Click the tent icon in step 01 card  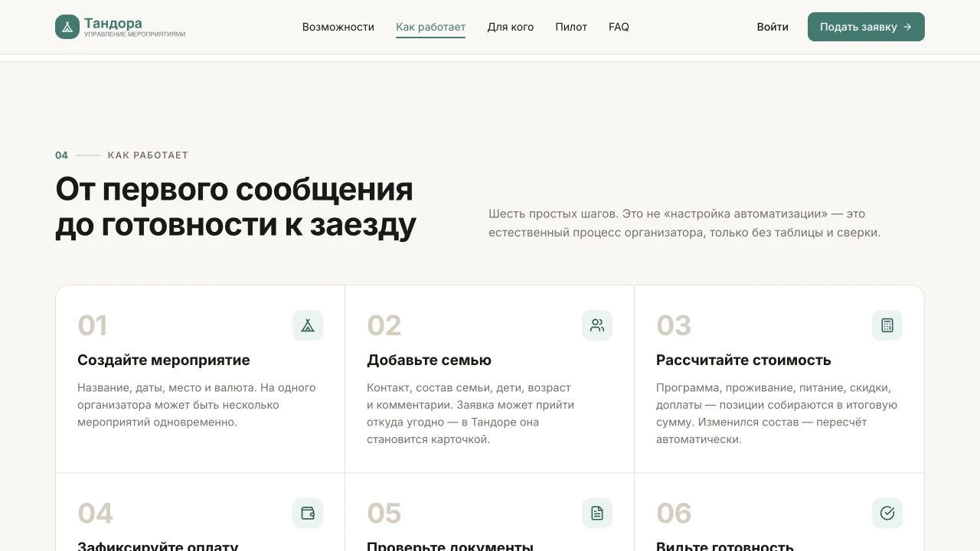tap(308, 325)
